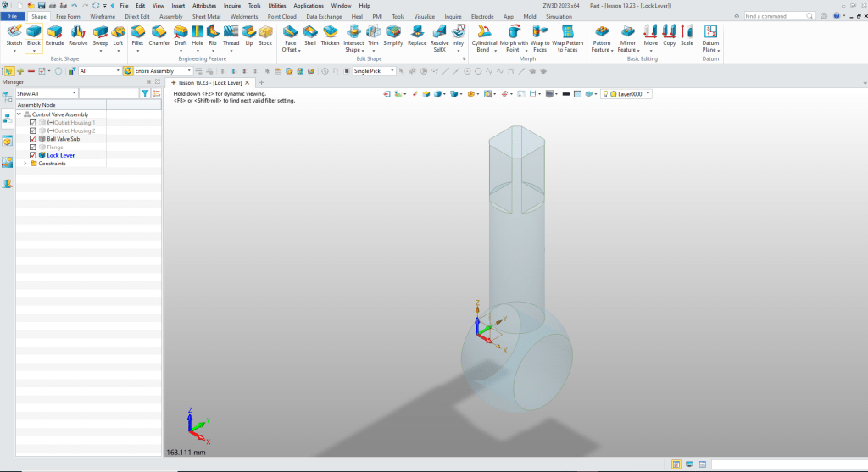868x472 pixels.
Task: Apply the Fillet feature tool
Action: coord(137,34)
